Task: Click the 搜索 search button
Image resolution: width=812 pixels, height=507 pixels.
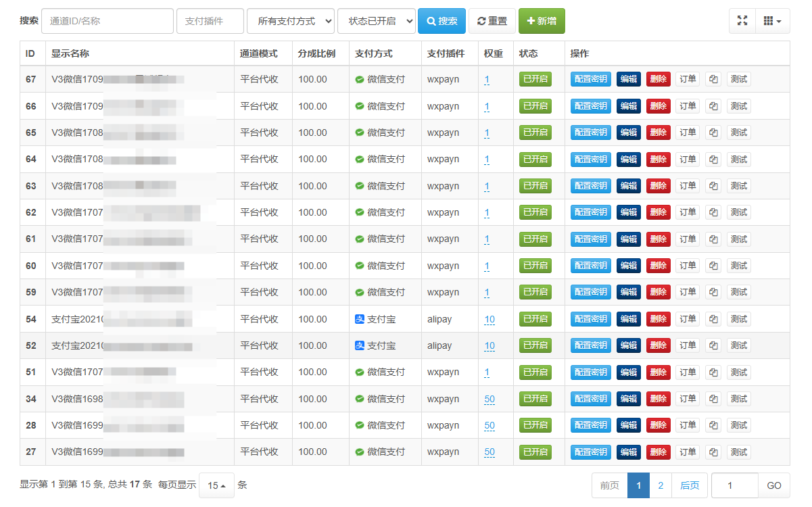Action: click(441, 21)
